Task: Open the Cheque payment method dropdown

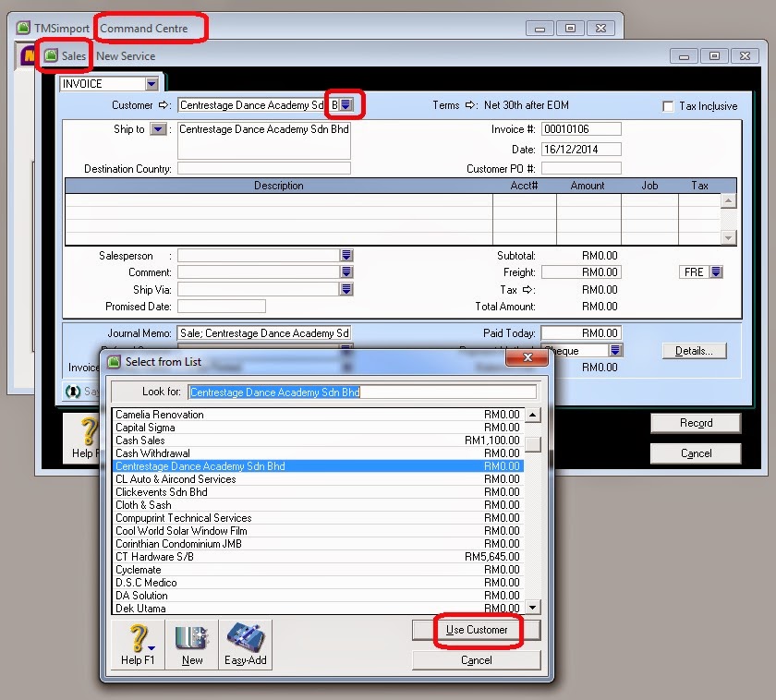Action: (614, 350)
